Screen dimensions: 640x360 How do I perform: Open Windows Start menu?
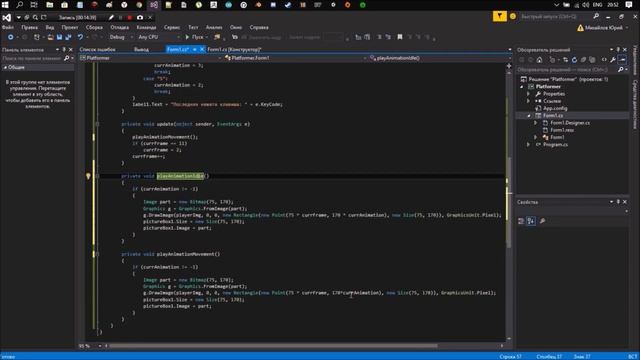coord(5,5)
